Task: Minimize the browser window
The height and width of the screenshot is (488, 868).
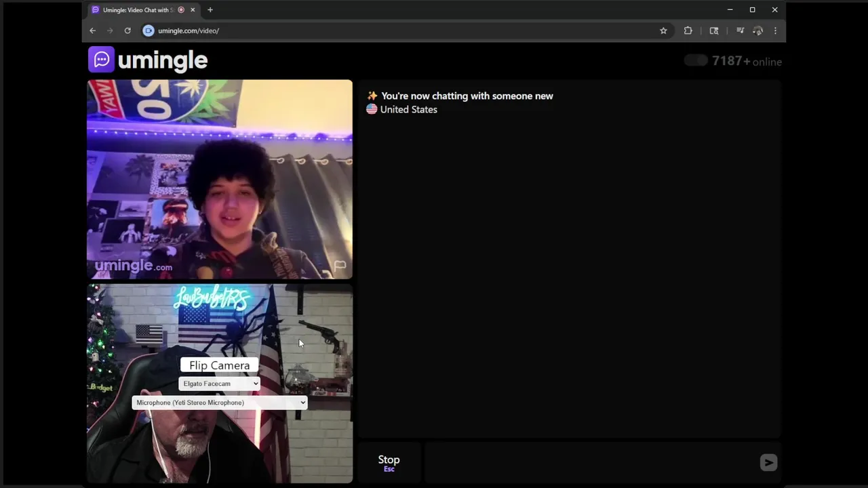Action: tap(730, 9)
